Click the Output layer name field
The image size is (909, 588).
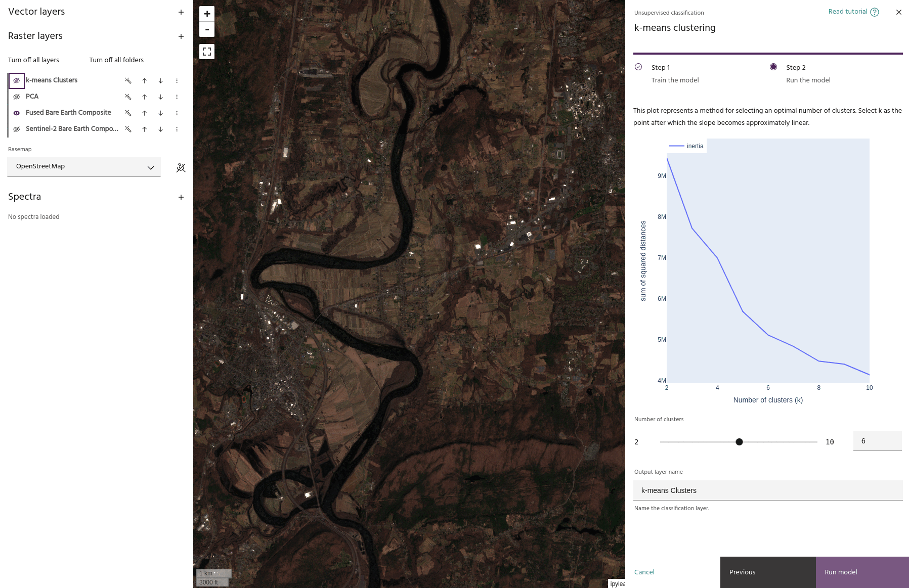(x=768, y=490)
